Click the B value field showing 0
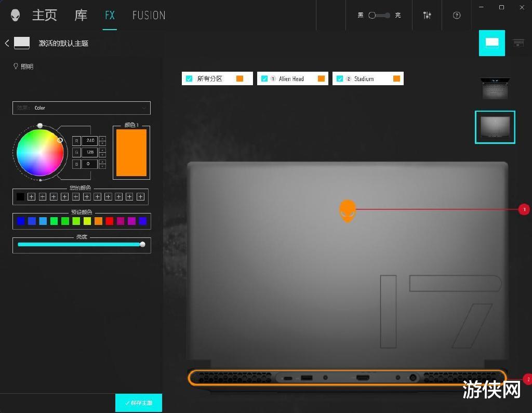 coord(89,164)
